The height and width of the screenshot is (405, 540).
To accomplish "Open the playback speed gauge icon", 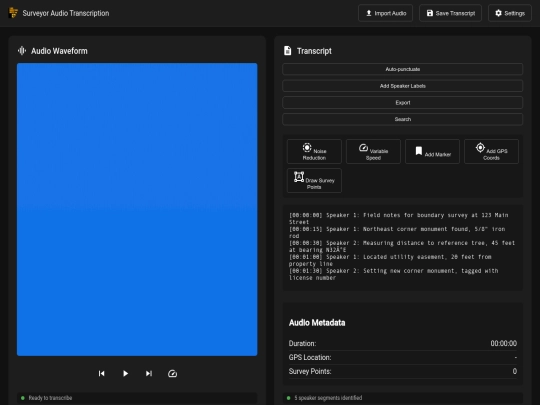I will (173, 373).
